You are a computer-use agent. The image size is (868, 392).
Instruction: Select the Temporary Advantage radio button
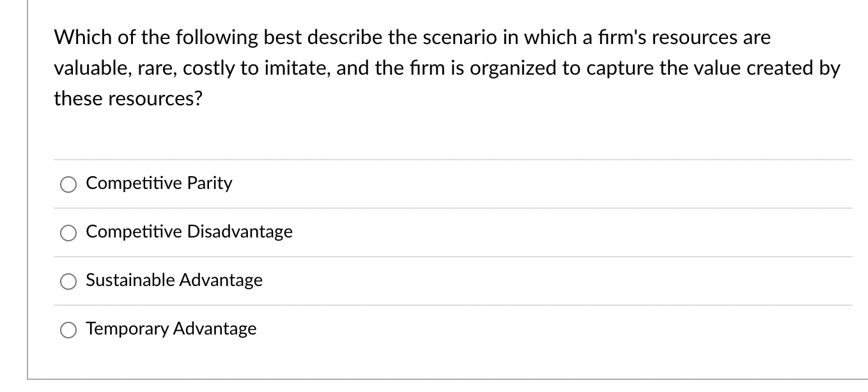[x=68, y=330]
